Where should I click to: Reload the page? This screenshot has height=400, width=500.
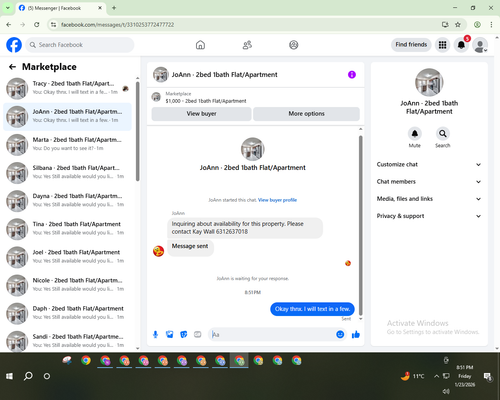pos(37,25)
